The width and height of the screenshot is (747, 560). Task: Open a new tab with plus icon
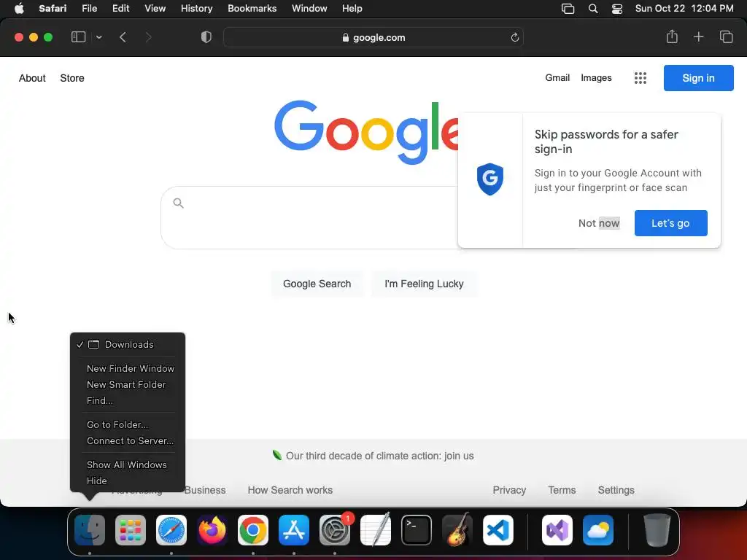698,36
